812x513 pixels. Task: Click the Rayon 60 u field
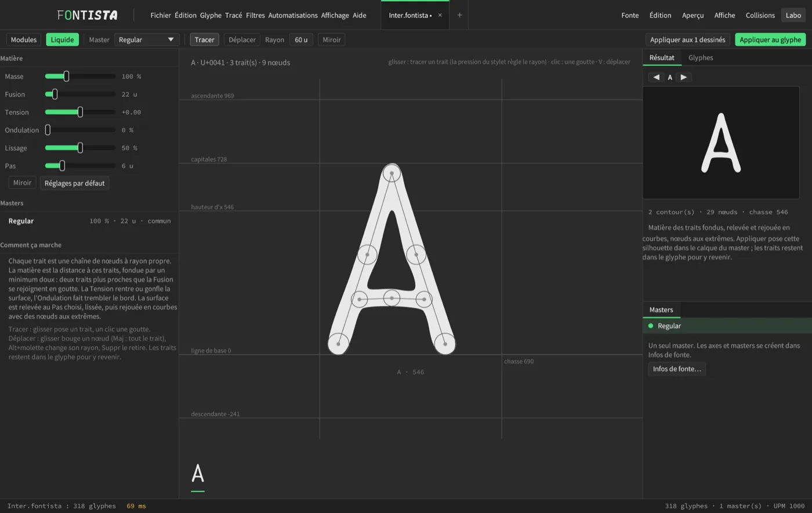301,39
